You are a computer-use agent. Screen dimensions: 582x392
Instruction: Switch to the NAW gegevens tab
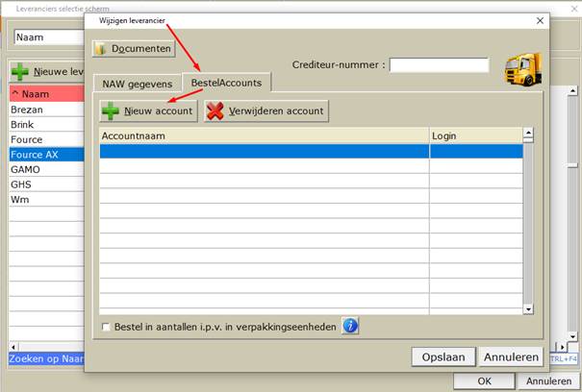[x=137, y=84]
